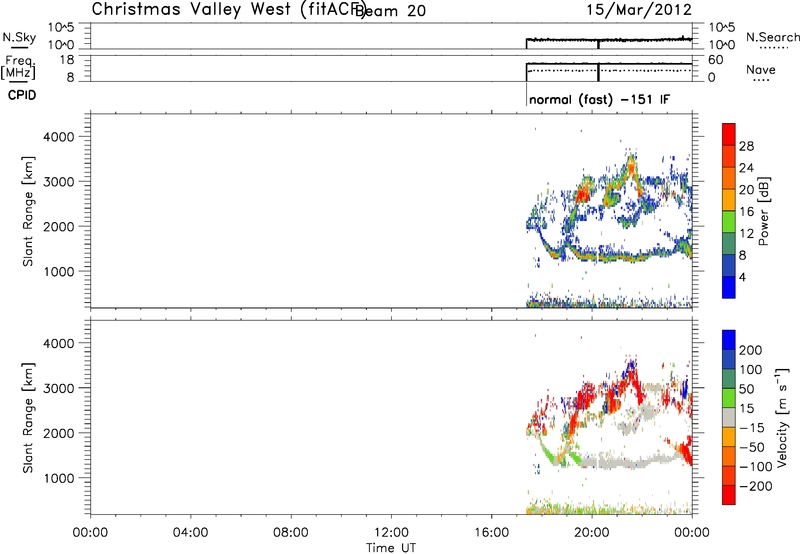Click the N.Sky legend label
800x554 pixels.
tap(19, 37)
